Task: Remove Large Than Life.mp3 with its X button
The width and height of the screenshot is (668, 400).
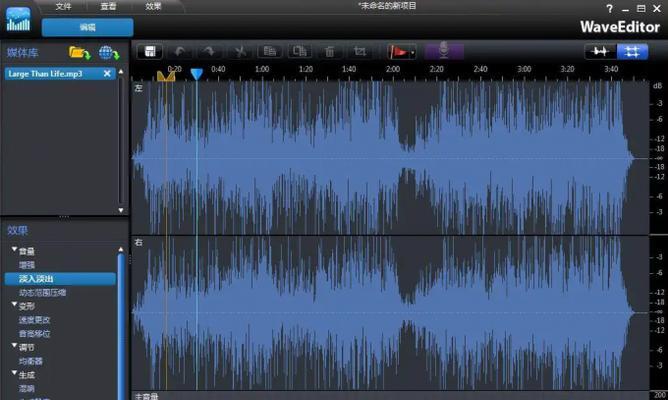Action: click(x=107, y=74)
